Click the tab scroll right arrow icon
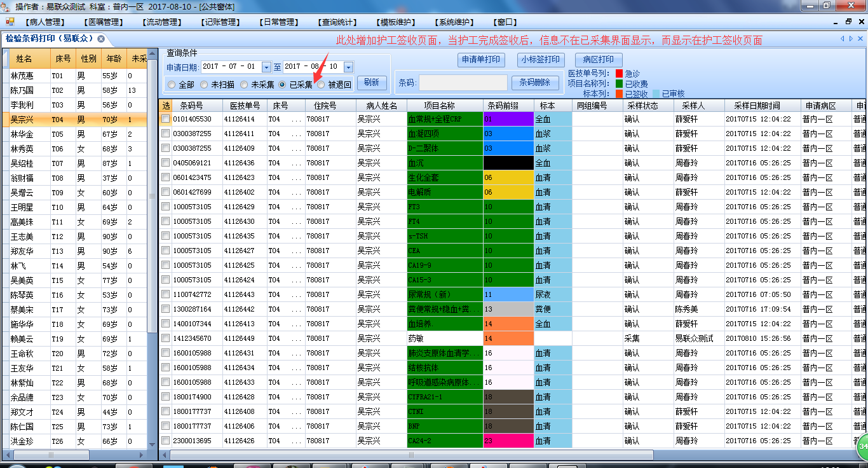868x468 pixels. [851, 39]
